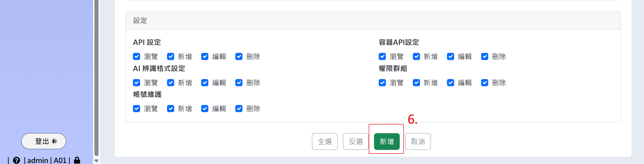The image size is (644, 164).
Task: Toggle 刪除 checkbox under 容器API設定
Action: click(485, 56)
